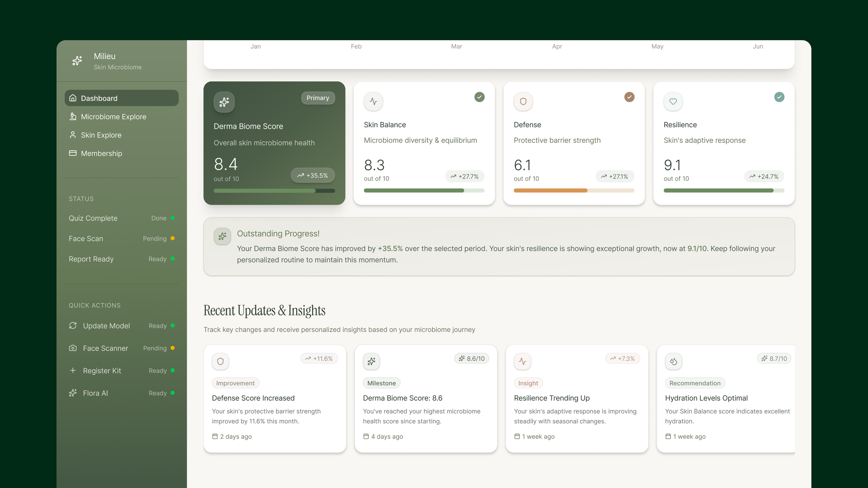Viewport: 868px width, 488px height.
Task: Open the Face Scanner quick action
Action: (x=105, y=348)
